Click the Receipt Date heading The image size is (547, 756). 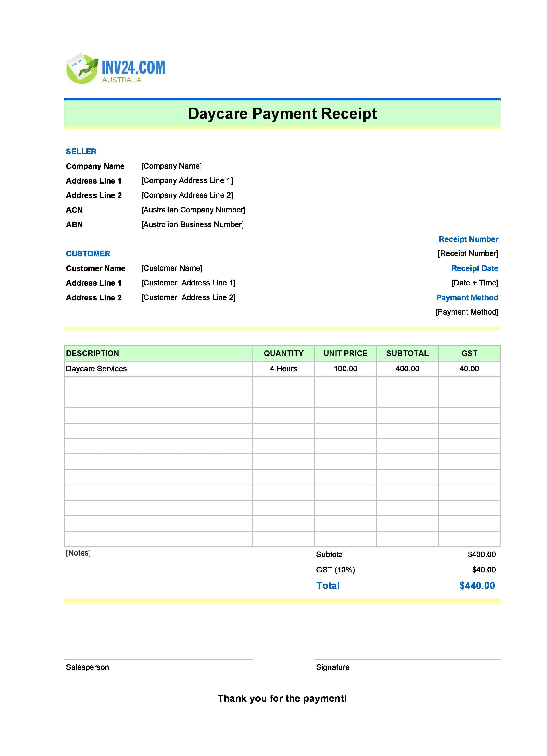pos(475,268)
